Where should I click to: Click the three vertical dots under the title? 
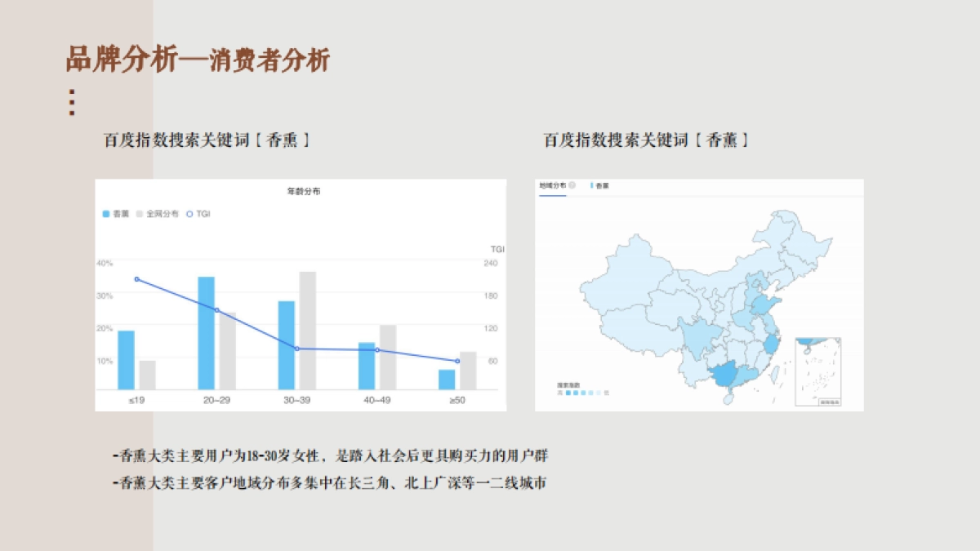click(x=72, y=102)
